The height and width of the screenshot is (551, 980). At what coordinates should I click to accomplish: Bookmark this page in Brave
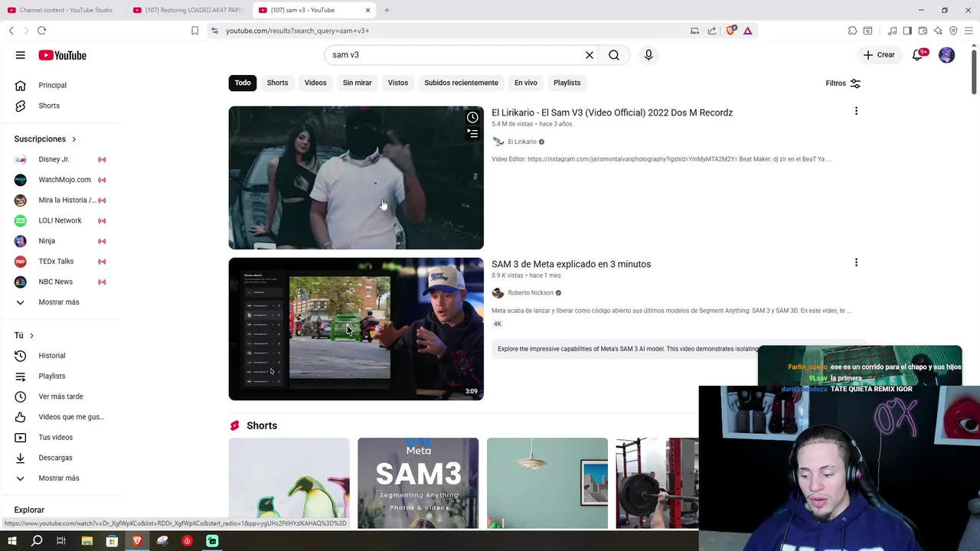point(194,31)
